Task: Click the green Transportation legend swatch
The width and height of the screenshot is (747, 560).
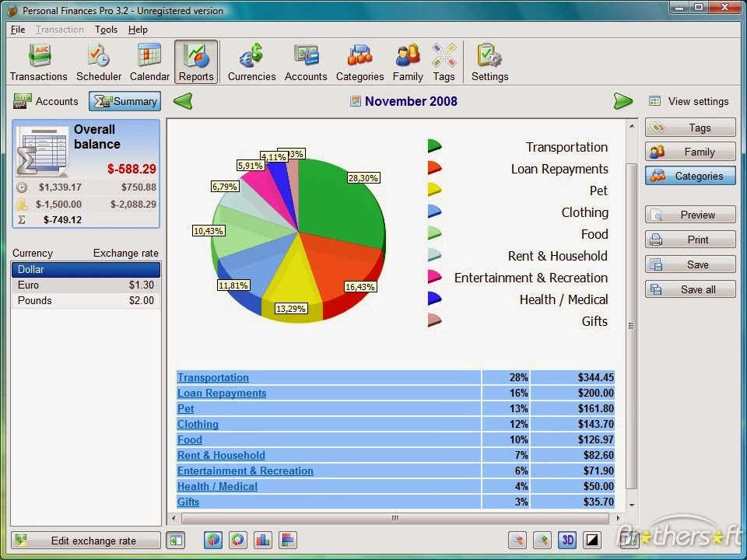Action: 434,145
